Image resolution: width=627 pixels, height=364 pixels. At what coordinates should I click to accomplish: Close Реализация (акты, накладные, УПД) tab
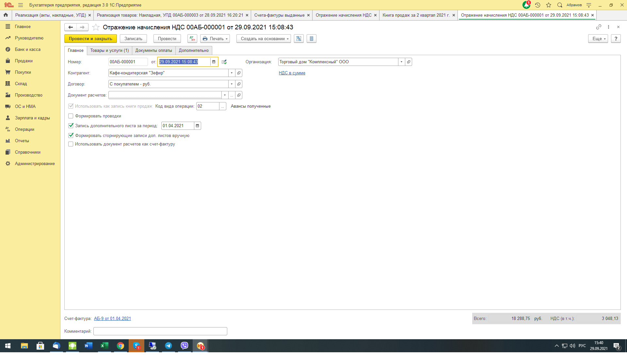click(x=89, y=15)
